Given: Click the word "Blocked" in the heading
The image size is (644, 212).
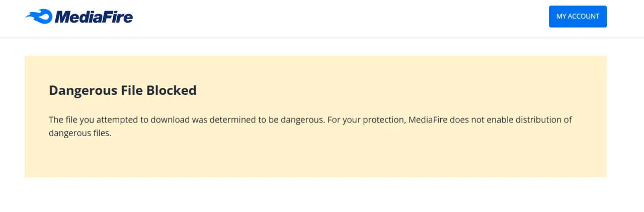Looking at the screenshot, I should 171,90.
